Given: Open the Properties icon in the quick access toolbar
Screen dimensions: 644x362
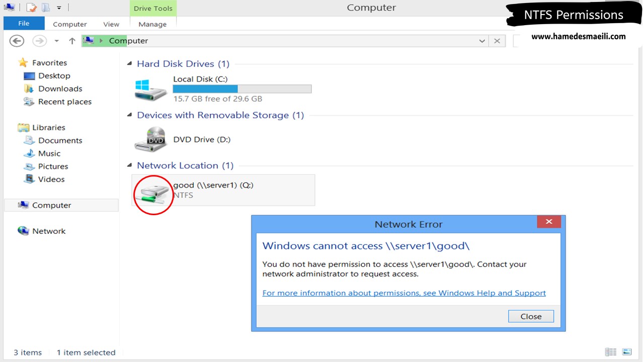Looking at the screenshot, I should point(32,8).
